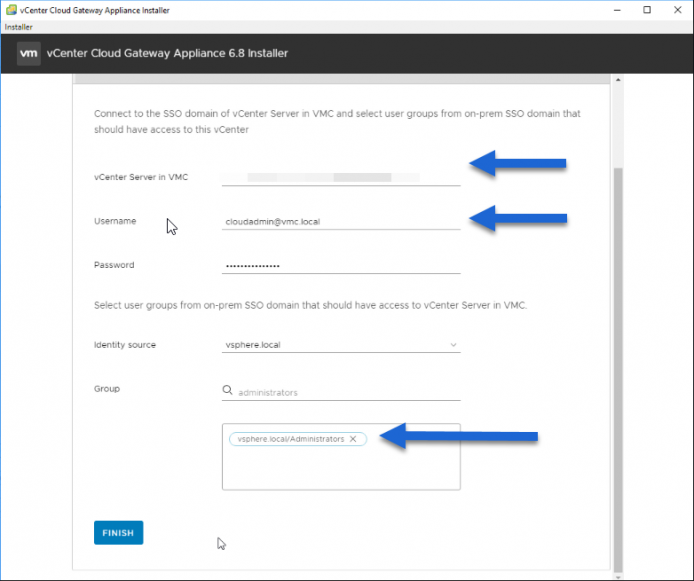Screen dimensions: 694x581
Task: Click the Group label
Action: (x=107, y=389)
